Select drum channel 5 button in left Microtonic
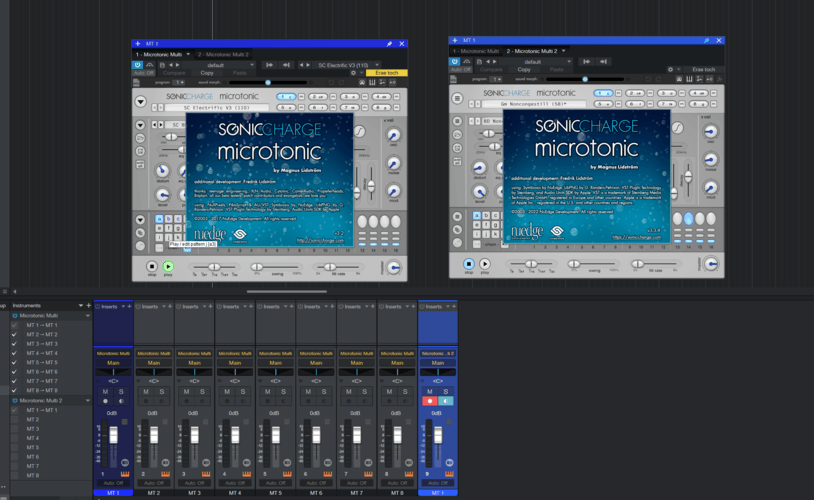 click(286, 107)
